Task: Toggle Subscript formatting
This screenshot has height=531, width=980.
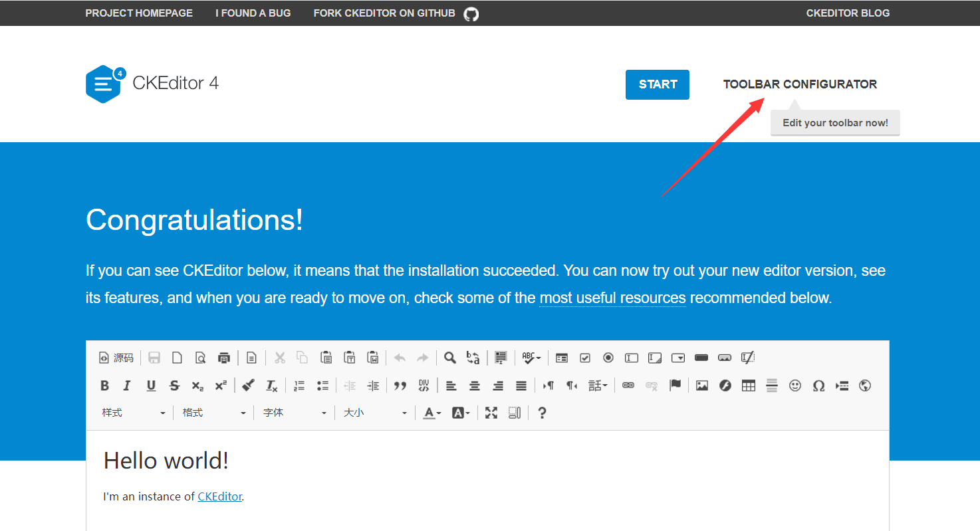Action: 197,385
